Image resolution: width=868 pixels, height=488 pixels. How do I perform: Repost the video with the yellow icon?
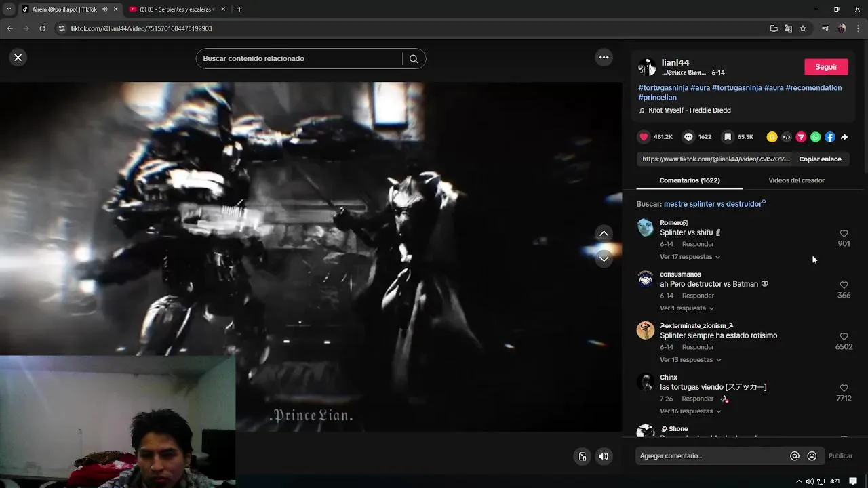coord(772,137)
